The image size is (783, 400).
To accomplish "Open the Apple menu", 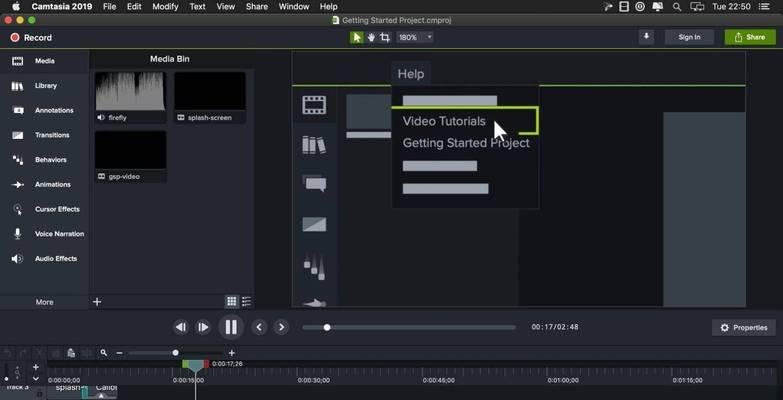I will tap(16, 6).
